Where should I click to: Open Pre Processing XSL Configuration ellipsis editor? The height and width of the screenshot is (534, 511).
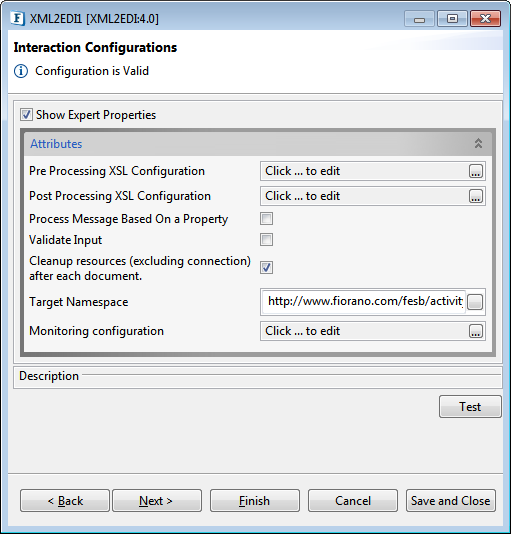pos(476,171)
